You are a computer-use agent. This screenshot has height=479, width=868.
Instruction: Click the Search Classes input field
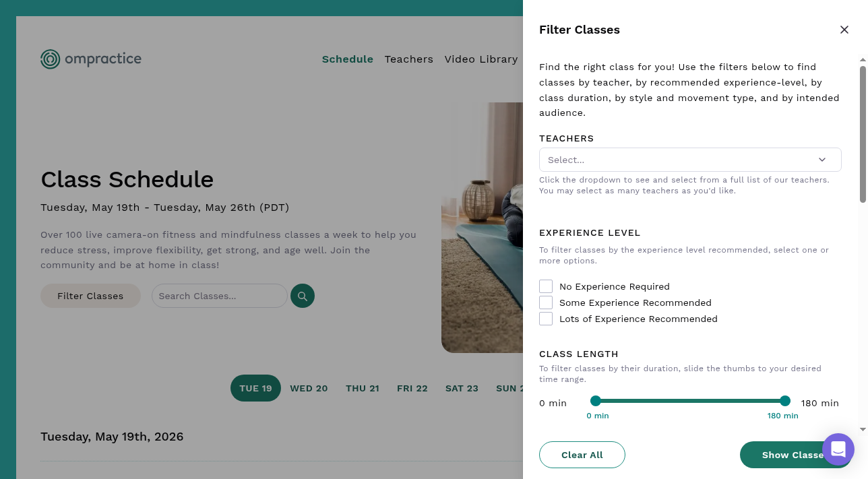(x=220, y=296)
